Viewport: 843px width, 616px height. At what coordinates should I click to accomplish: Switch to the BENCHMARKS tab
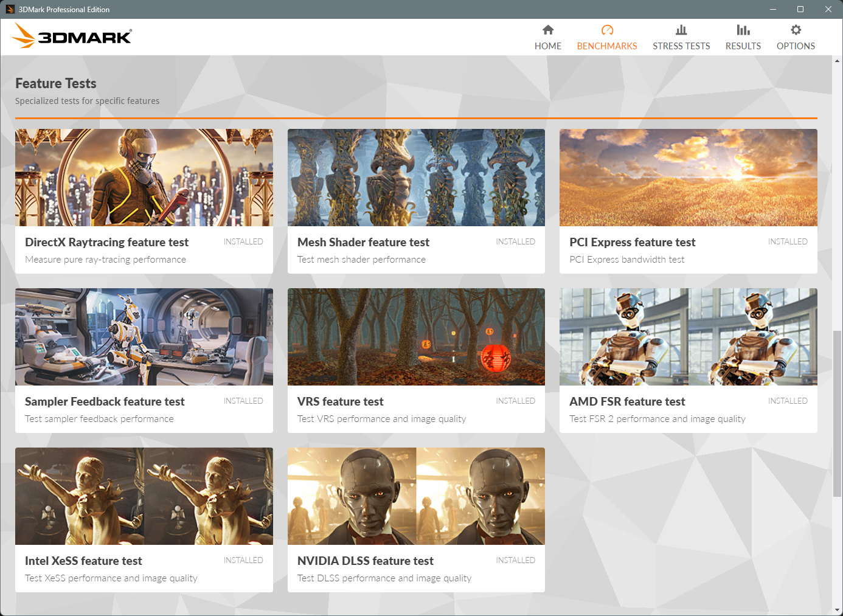[x=607, y=37]
